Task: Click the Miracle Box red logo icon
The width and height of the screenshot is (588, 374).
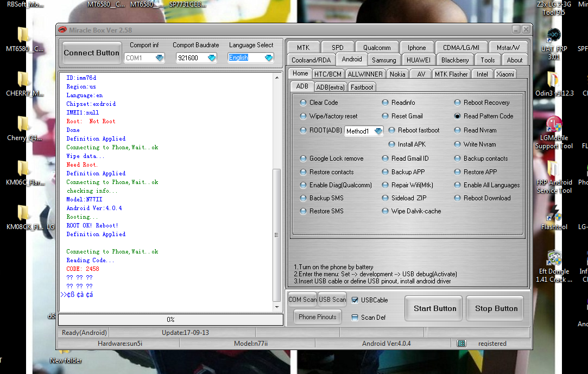Action: point(62,30)
